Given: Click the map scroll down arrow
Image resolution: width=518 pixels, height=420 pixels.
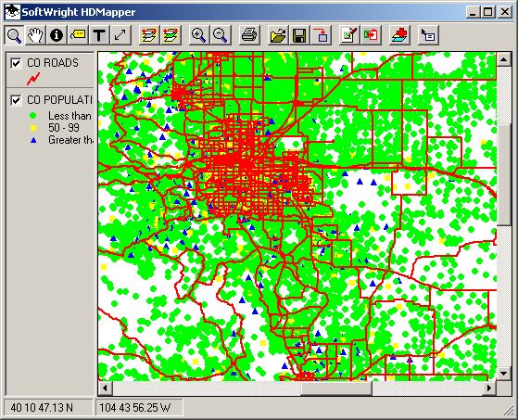Looking at the screenshot, I should pyautogui.click(x=503, y=374).
